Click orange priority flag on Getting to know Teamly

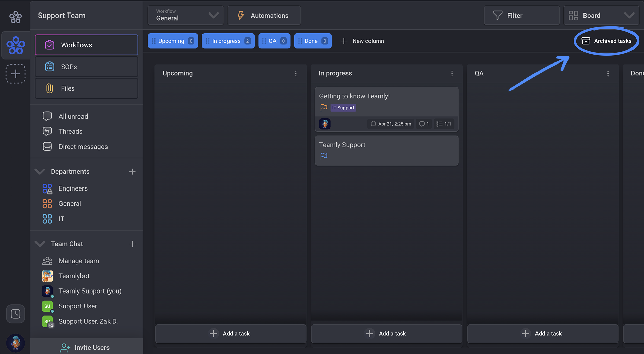click(324, 108)
